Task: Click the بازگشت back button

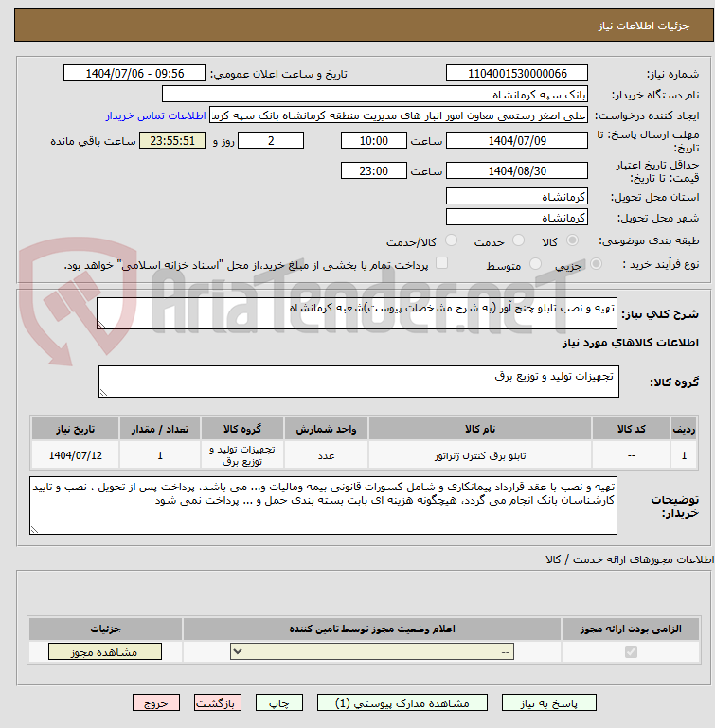Action: pyautogui.click(x=218, y=703)
